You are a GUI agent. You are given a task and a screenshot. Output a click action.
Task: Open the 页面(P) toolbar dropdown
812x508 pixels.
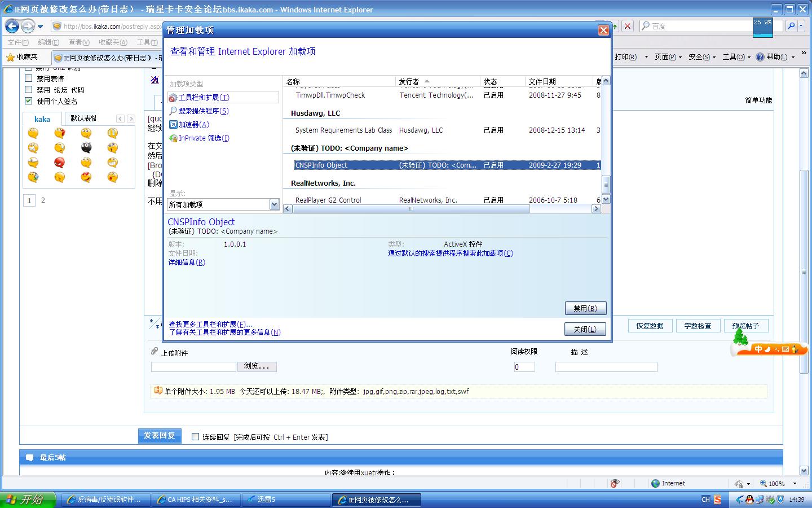click(668, 57)
